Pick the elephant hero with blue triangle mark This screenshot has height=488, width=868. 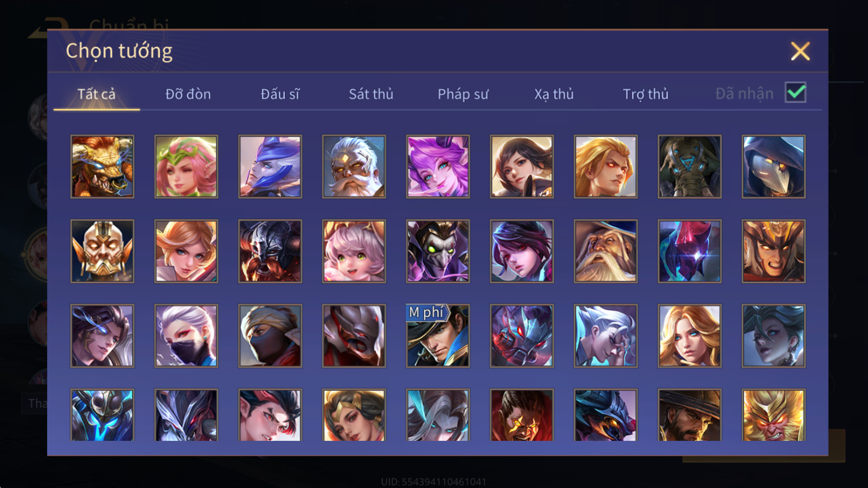[689, 167]
